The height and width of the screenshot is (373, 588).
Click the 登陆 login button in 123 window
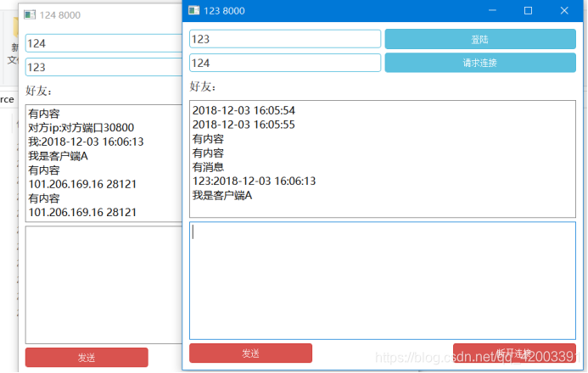(480, 39)
